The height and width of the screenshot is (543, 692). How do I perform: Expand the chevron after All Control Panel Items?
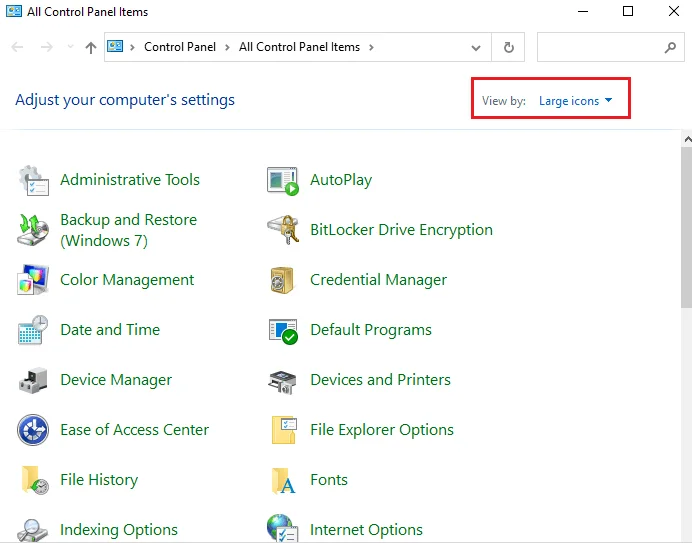(x=371, y=47)
